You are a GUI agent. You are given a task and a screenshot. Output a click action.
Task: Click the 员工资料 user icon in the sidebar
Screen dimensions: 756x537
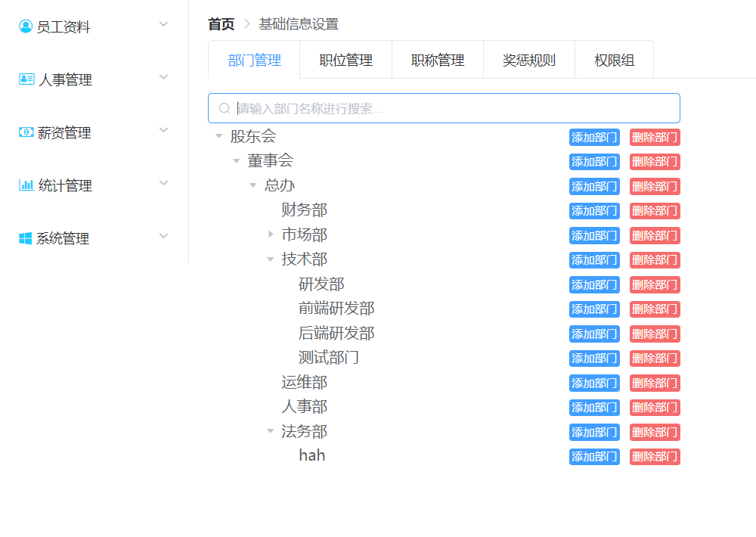pos(26,26)
